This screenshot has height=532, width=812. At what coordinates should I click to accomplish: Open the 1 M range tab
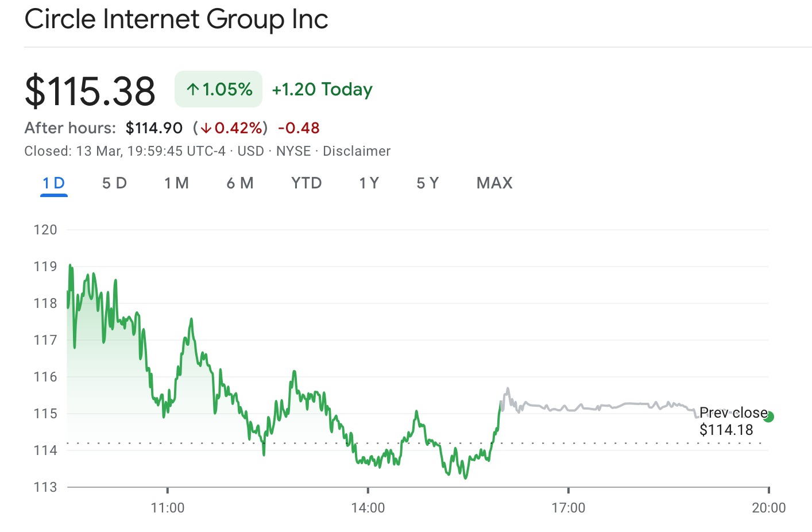pyautogui.click(x=176, y=183)
